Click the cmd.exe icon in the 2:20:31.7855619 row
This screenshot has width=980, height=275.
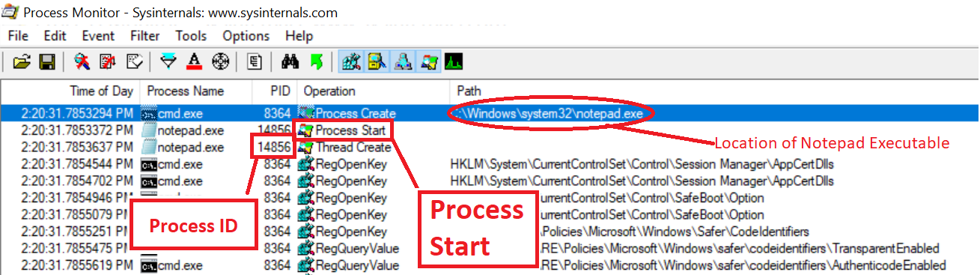click(148, 265)
